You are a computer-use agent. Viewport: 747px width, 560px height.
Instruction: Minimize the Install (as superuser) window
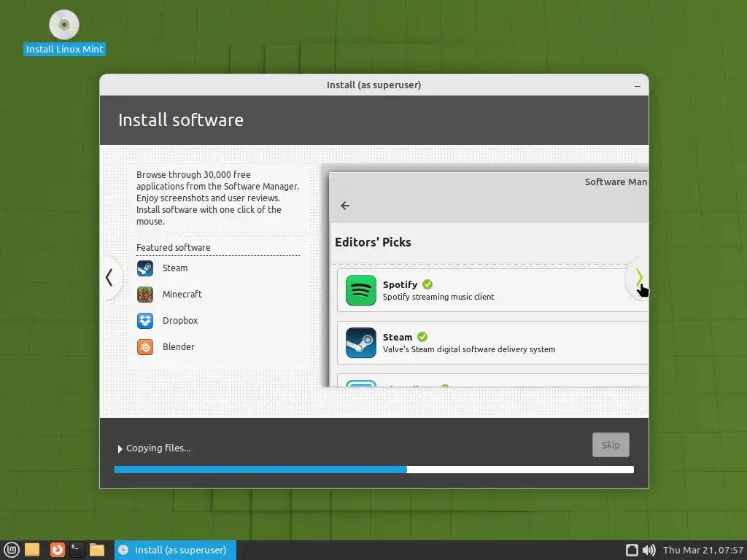tap(638, 86)
